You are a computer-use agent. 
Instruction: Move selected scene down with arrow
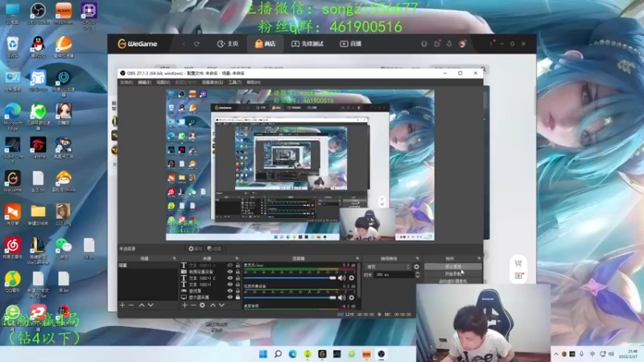151,306
